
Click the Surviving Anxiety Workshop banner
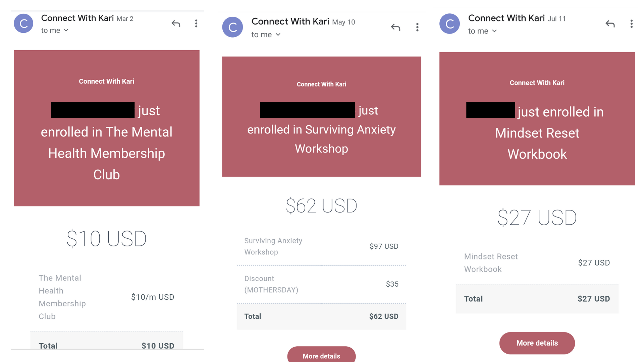click(x=321, y=116)
